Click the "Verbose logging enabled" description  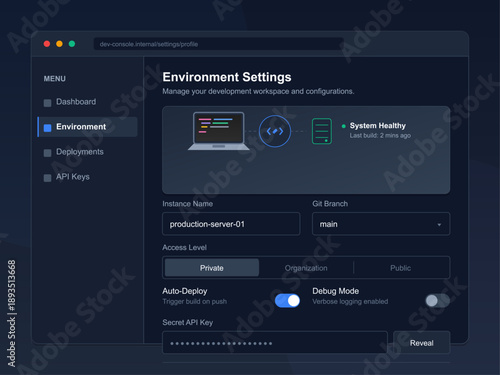click(x=350, y=301)
